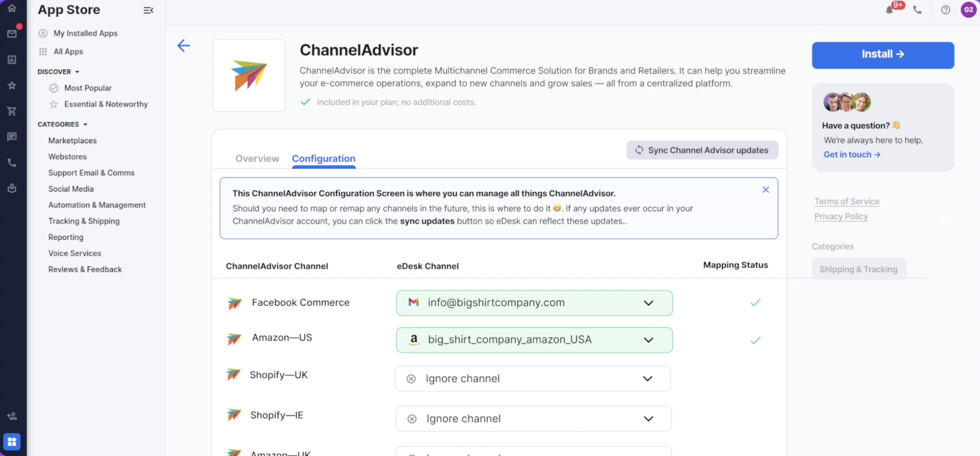980x456 pixels.
Task: Open the App Store grid icon in left rail
Action: point(12,441)
